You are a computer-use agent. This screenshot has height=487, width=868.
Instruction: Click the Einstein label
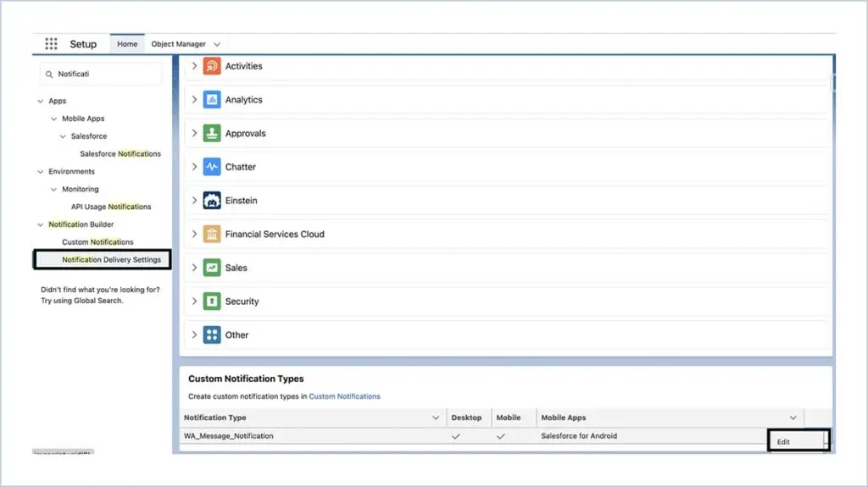242,201
